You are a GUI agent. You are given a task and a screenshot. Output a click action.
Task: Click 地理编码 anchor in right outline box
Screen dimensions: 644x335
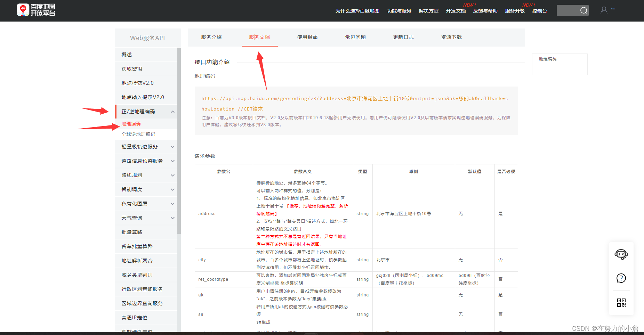(548, 59)
